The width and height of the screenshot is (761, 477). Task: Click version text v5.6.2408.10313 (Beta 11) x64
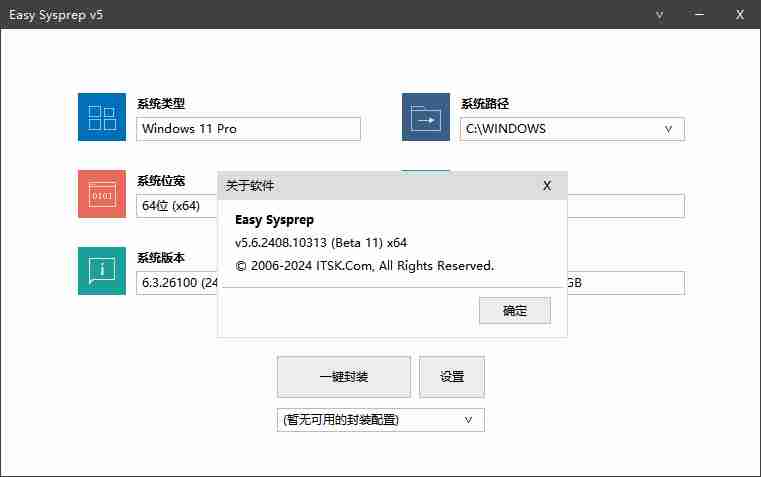pos(321,243)
